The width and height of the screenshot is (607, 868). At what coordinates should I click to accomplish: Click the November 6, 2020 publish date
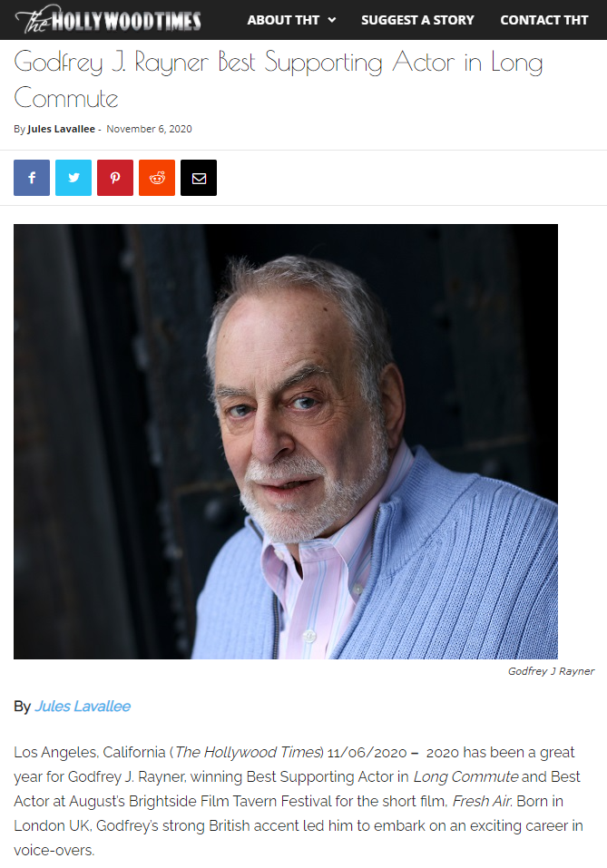(149, 129)
